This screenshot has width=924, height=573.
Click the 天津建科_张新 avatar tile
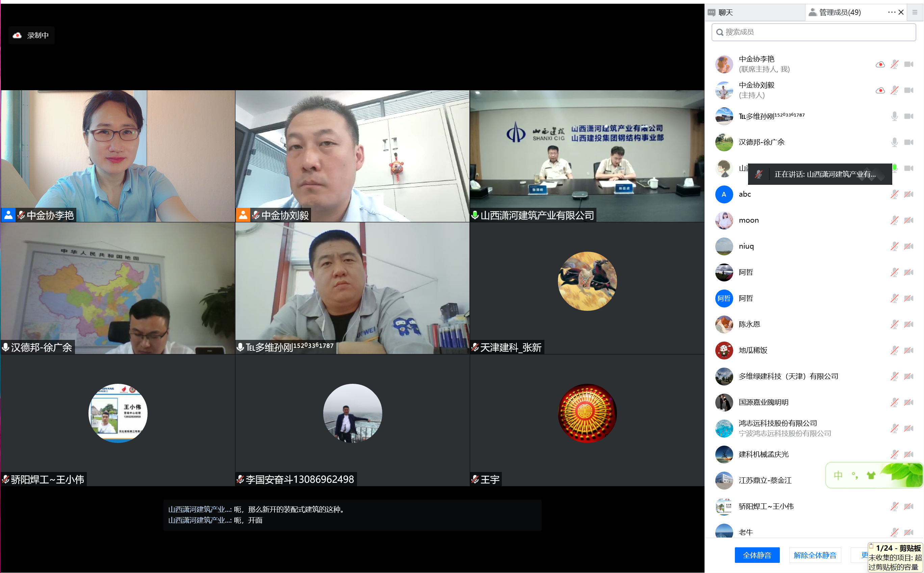[587, 288]
